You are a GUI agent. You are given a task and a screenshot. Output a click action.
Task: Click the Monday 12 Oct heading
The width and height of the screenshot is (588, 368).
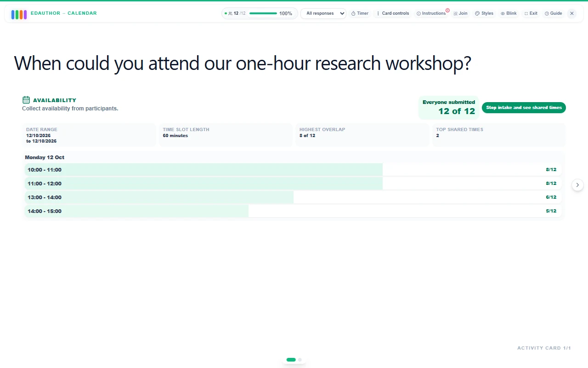pos(45,157)
